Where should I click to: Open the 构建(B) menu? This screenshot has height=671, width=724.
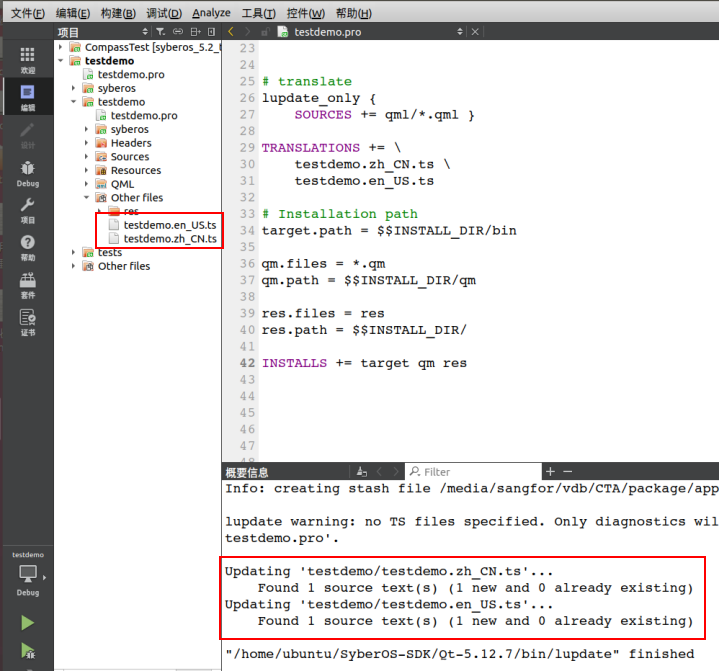coord(118,13)
